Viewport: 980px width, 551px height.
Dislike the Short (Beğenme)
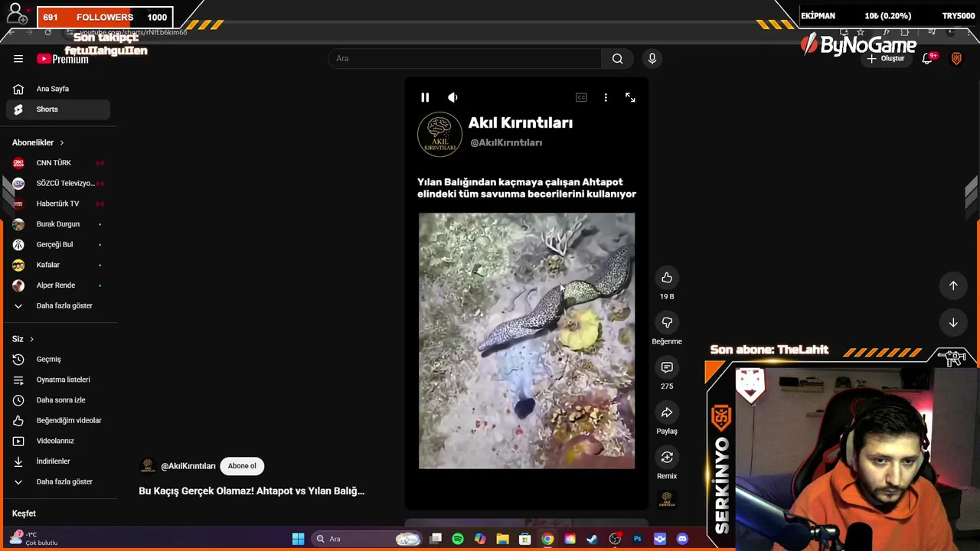(667, 322)
